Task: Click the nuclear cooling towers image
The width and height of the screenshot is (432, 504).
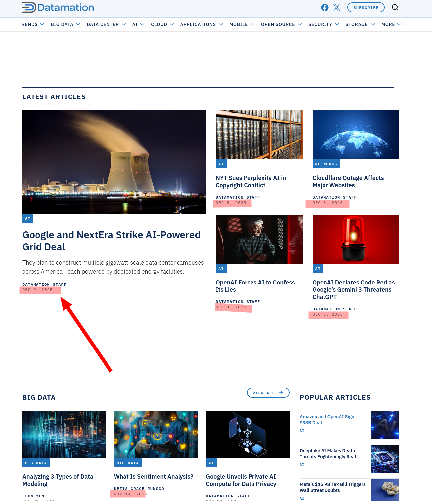Action: click(114, 162)
